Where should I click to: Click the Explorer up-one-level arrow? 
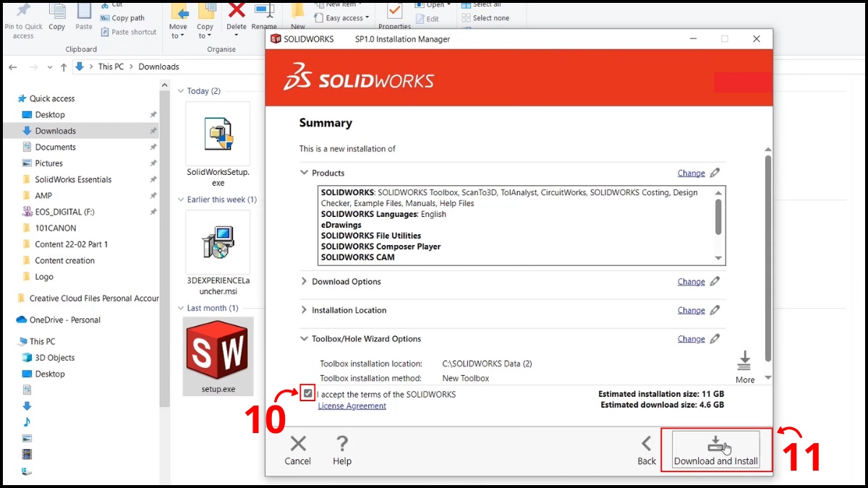click(x=64, y=67)
